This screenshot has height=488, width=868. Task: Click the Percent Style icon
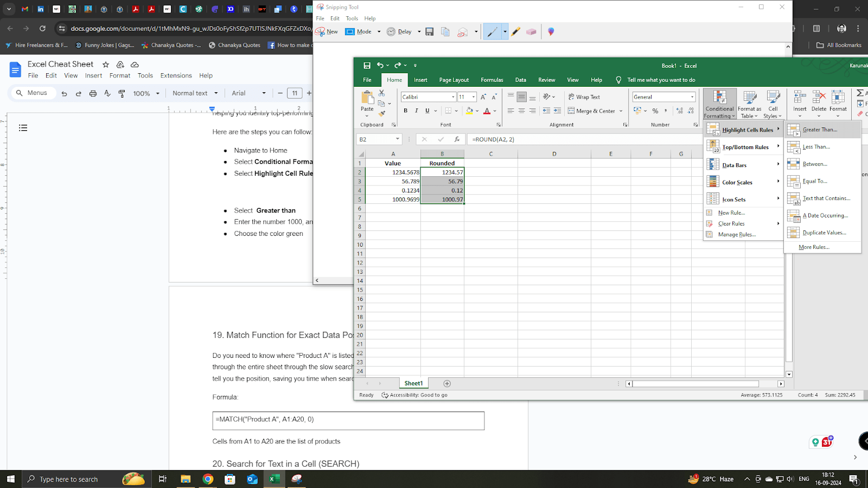point(655,110)
